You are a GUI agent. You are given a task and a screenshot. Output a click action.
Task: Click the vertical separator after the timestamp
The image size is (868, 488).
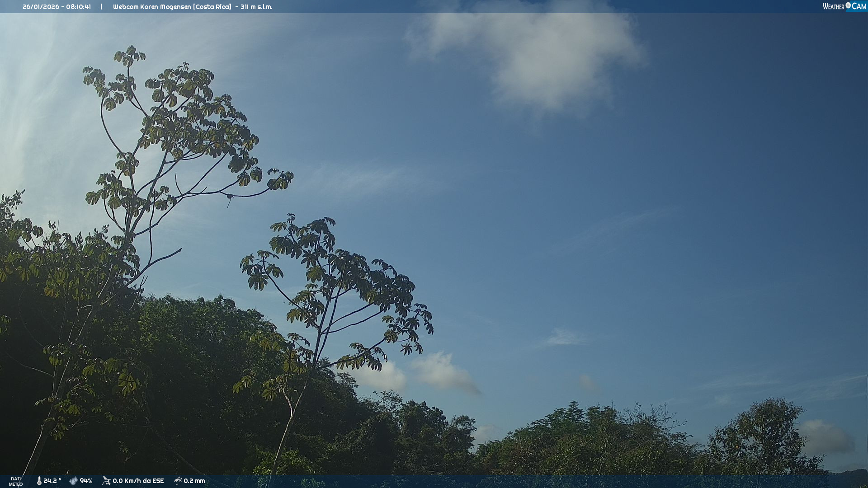(101, 7)
